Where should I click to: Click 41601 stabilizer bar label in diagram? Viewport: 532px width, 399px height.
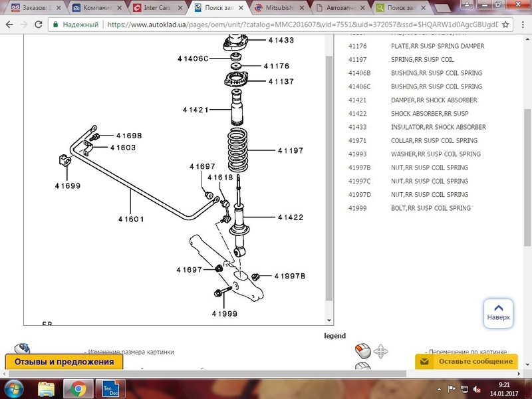(x=131, y=219)
